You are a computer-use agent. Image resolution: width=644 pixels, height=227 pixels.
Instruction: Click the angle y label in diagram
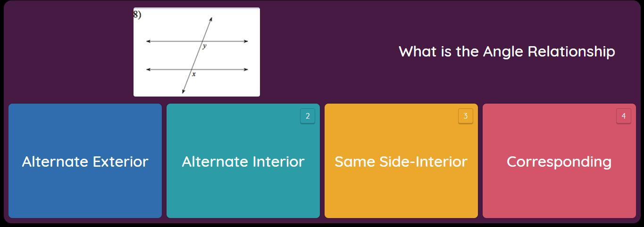pos(204,46)
